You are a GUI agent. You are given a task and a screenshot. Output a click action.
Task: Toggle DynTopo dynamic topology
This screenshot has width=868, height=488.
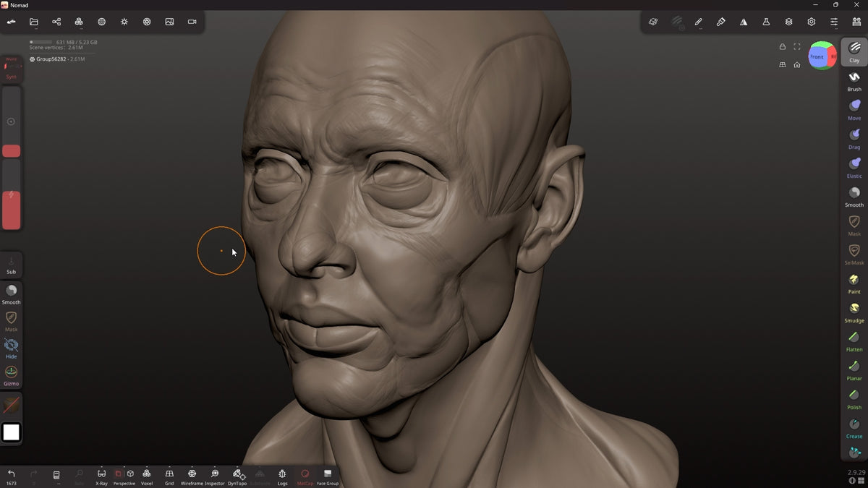tap(237, 476)
